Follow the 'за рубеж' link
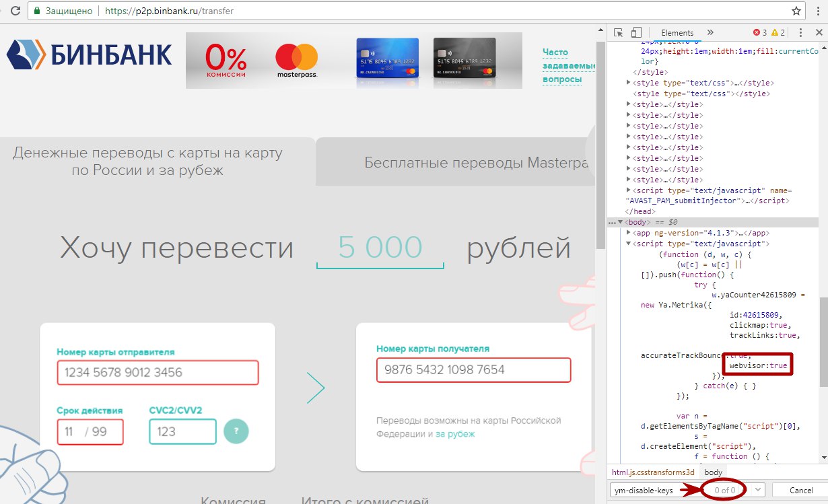The width and height of the screenshot is (828, 504). [455, 434]
